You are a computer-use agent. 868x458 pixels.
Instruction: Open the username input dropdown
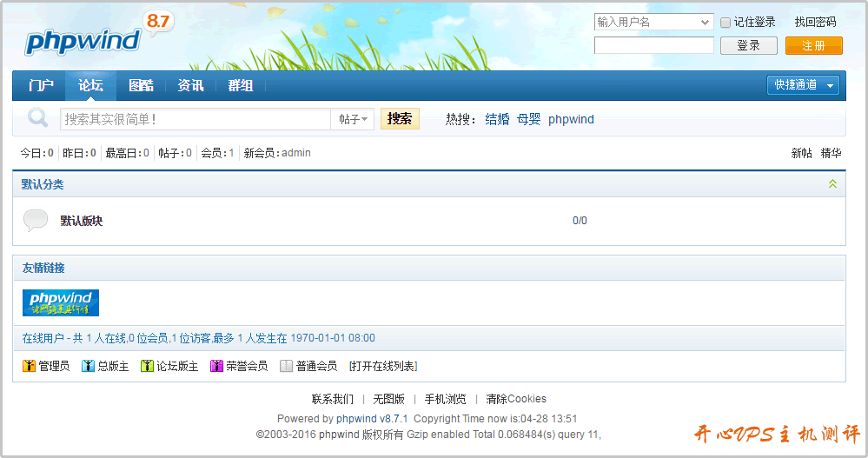click(705, 23)
